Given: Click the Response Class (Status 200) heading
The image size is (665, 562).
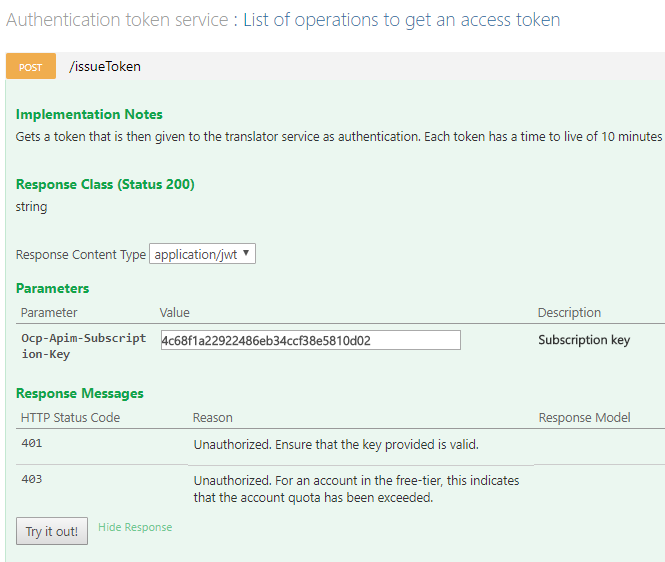Looking at the screenshot, I should 105,184.
